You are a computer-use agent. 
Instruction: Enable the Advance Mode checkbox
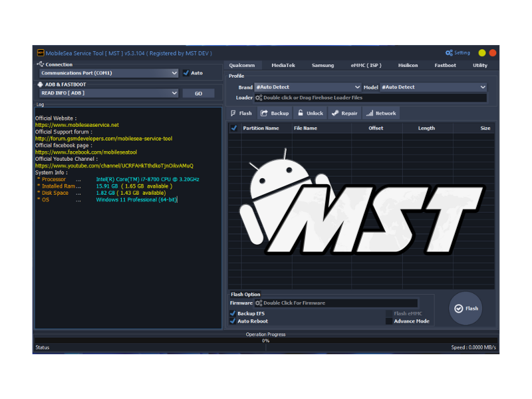(389, 321)
